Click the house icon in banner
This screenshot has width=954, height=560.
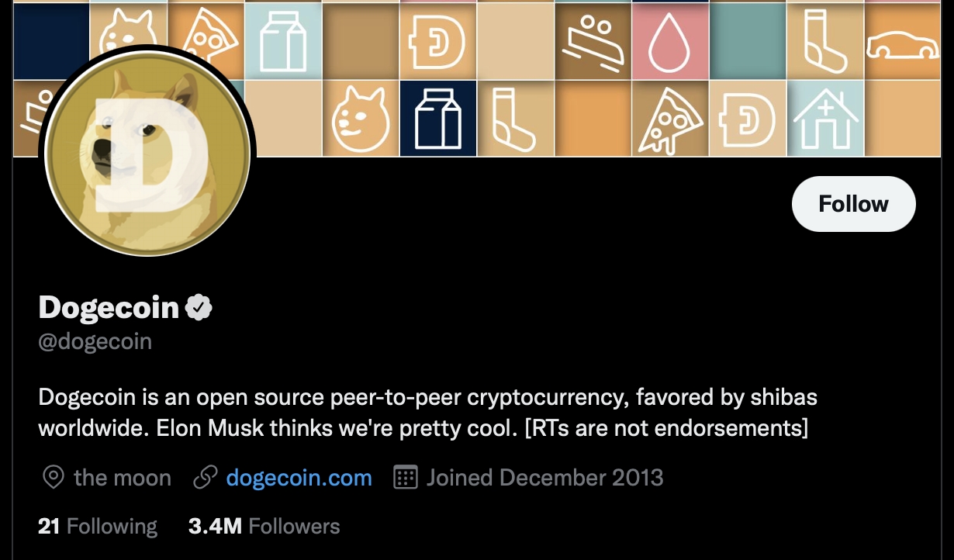[x=825, y=120]
